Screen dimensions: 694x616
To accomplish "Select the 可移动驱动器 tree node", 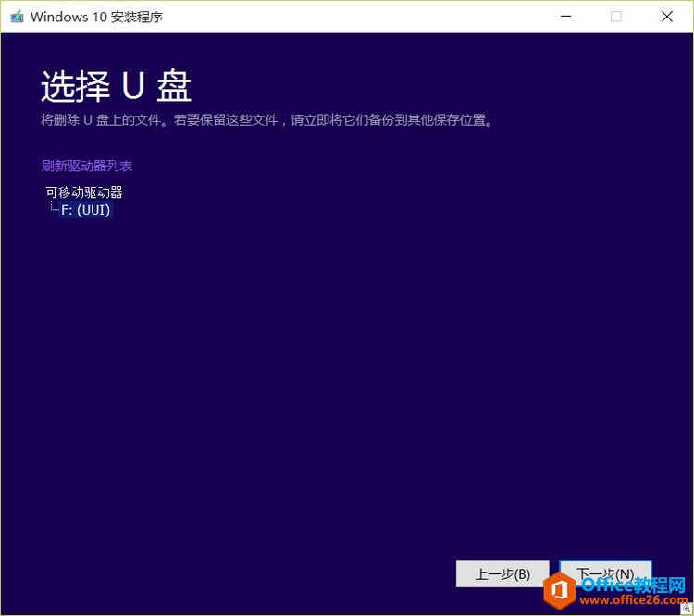I will (x=83, y=192).
